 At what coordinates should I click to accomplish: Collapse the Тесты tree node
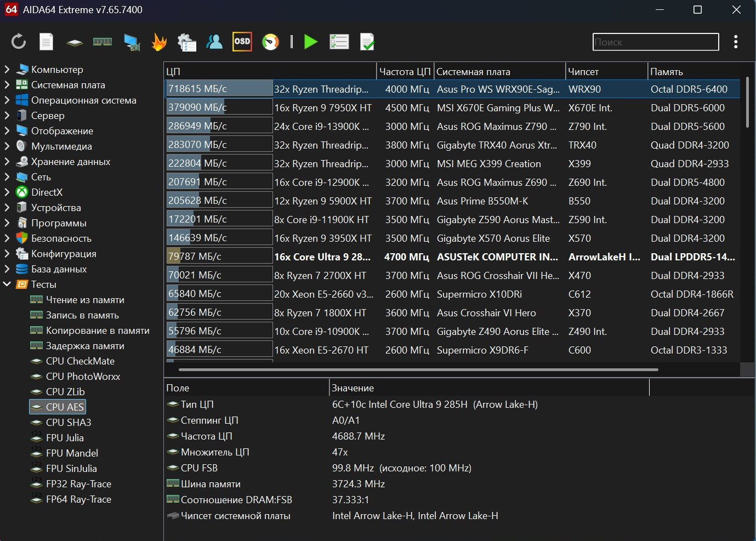tap(7, 284)
